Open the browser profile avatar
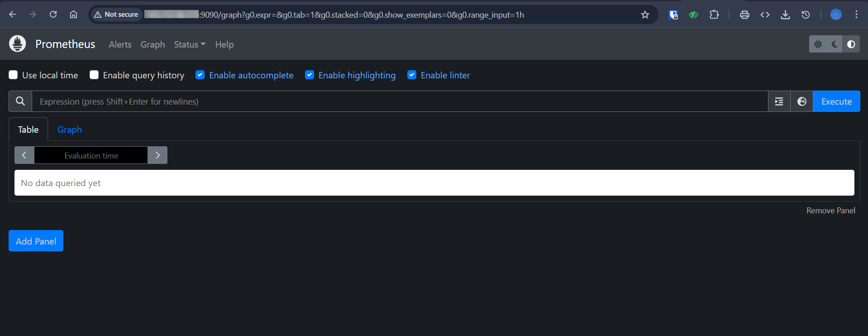This screenshot has width=868, height=336. [836, 15]
